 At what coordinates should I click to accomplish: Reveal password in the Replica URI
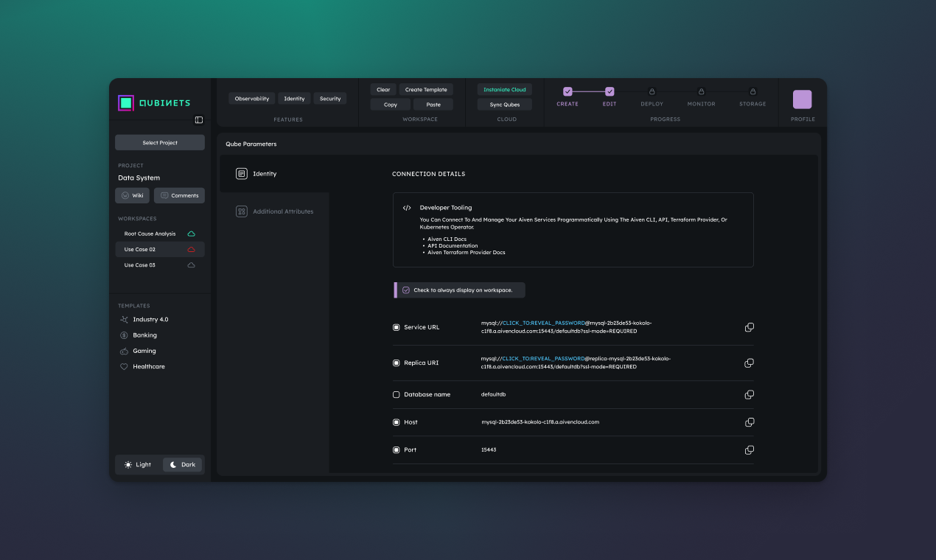543,359
